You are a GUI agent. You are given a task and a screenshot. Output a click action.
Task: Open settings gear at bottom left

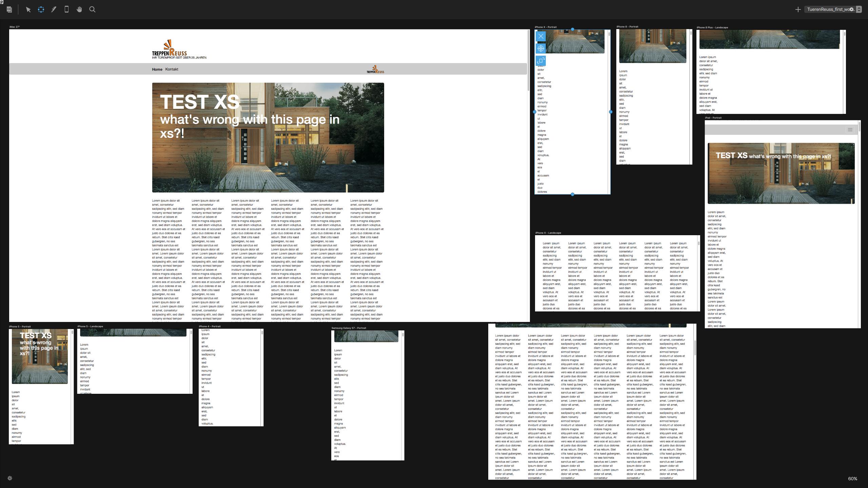pyautogui.click(x=10, y=478)
